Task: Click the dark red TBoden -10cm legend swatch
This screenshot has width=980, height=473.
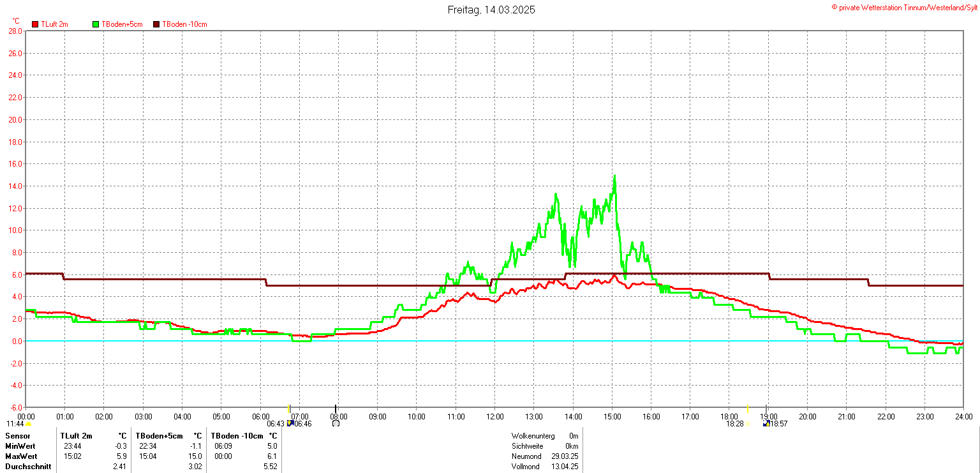Action: (x=156, y=24)
